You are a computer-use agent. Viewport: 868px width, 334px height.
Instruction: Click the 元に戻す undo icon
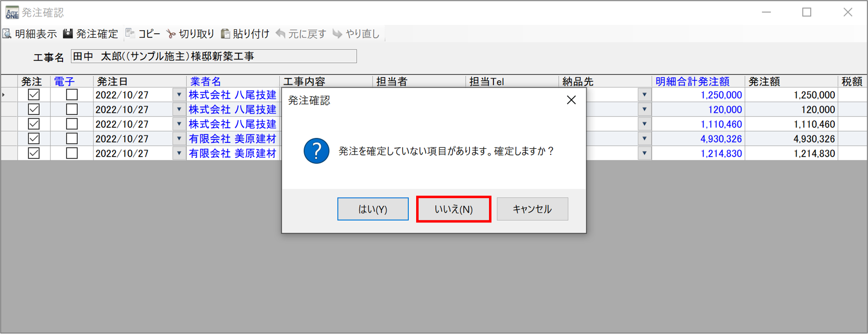281,34
